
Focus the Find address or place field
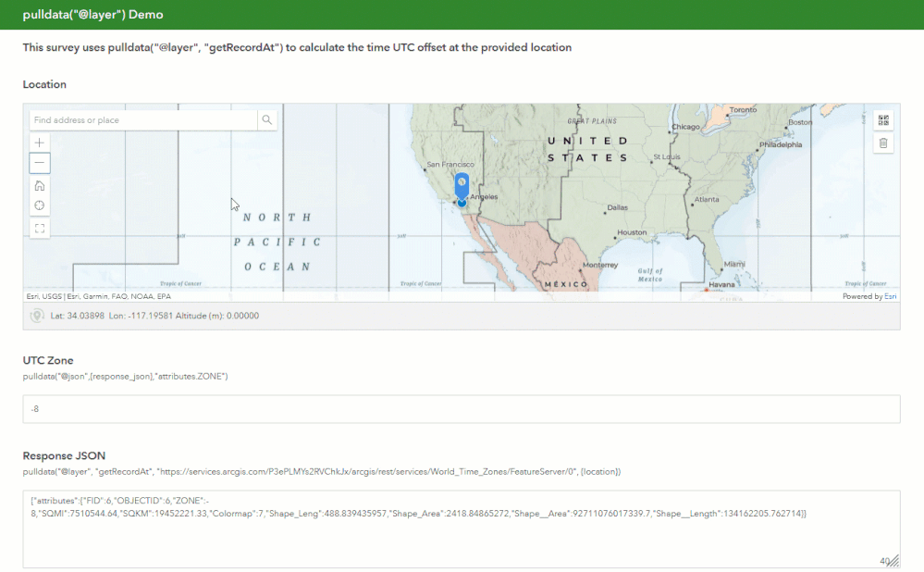(143, 119)
